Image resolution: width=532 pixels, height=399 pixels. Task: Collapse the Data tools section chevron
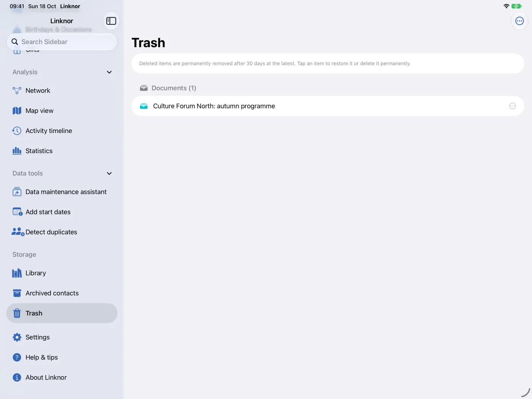109,173
